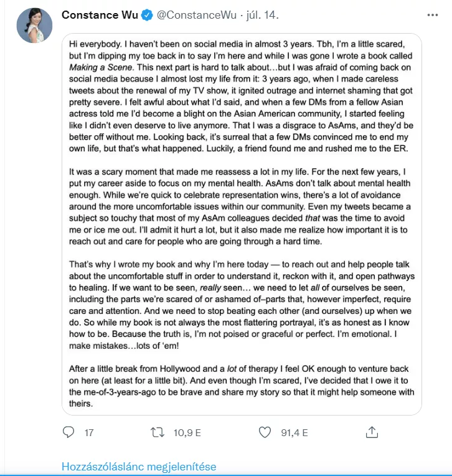Click the Constance Wu display name

point(100,15)
